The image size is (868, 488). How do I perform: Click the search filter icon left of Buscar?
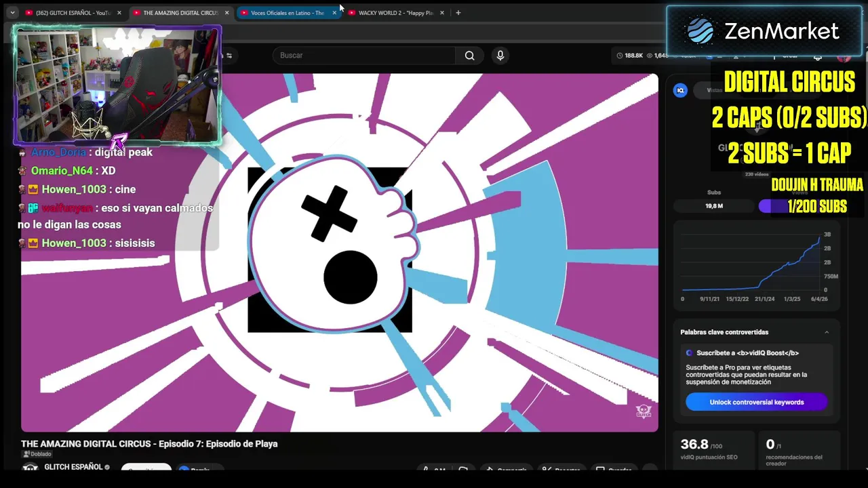[x=229, y=56]
